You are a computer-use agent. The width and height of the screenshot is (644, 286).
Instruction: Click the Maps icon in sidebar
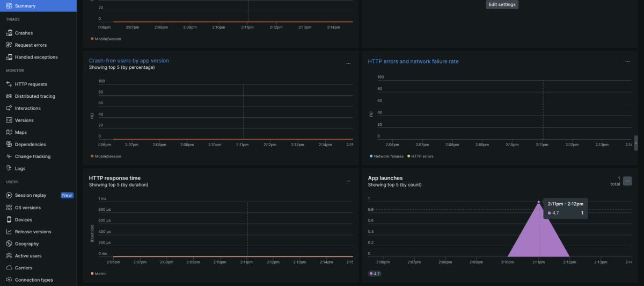(x=9, y=132)
